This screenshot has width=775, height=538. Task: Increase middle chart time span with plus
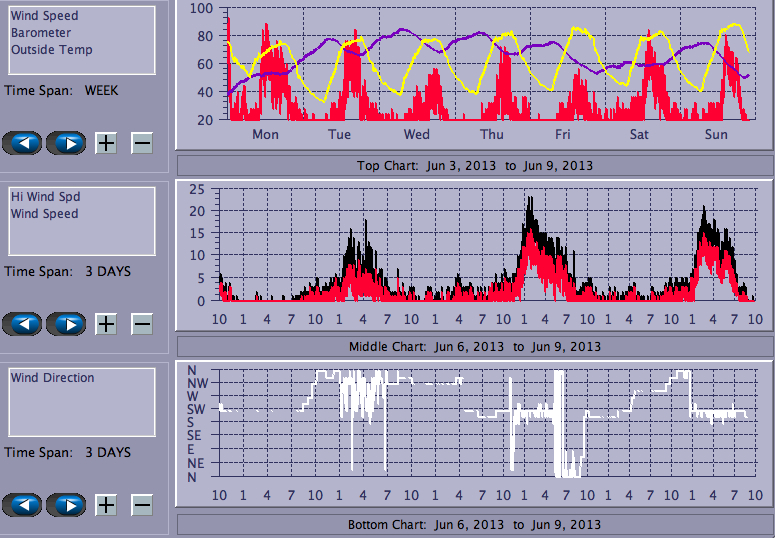coord(106,324)
